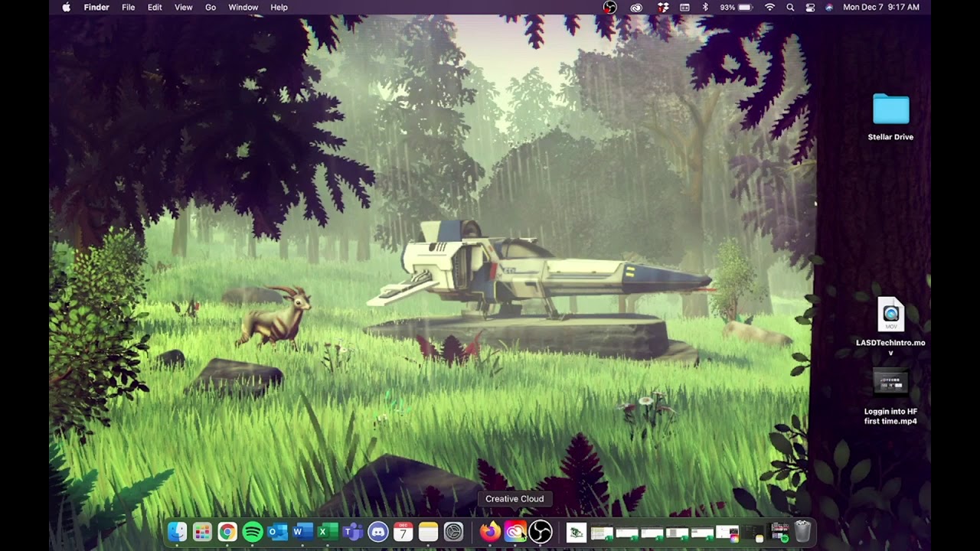Open Finder from the Dock
Viewport: 980px width, 551px height.
(177, 531)
